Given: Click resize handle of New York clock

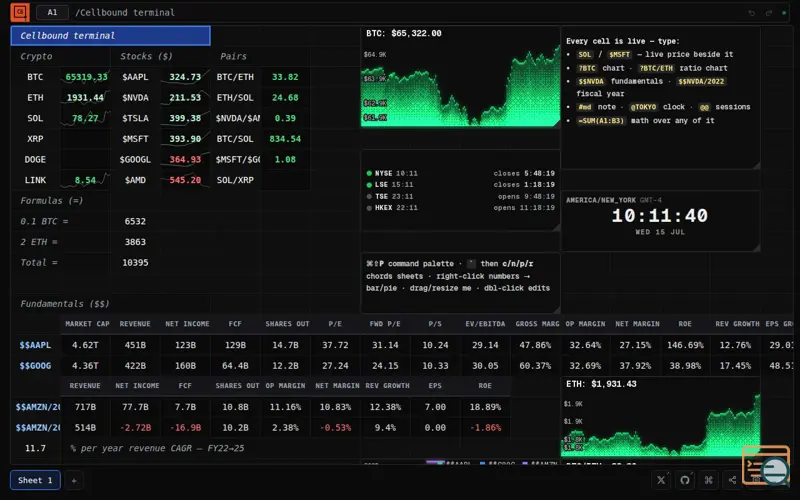Looking at the screenshot, I should 757,248.
